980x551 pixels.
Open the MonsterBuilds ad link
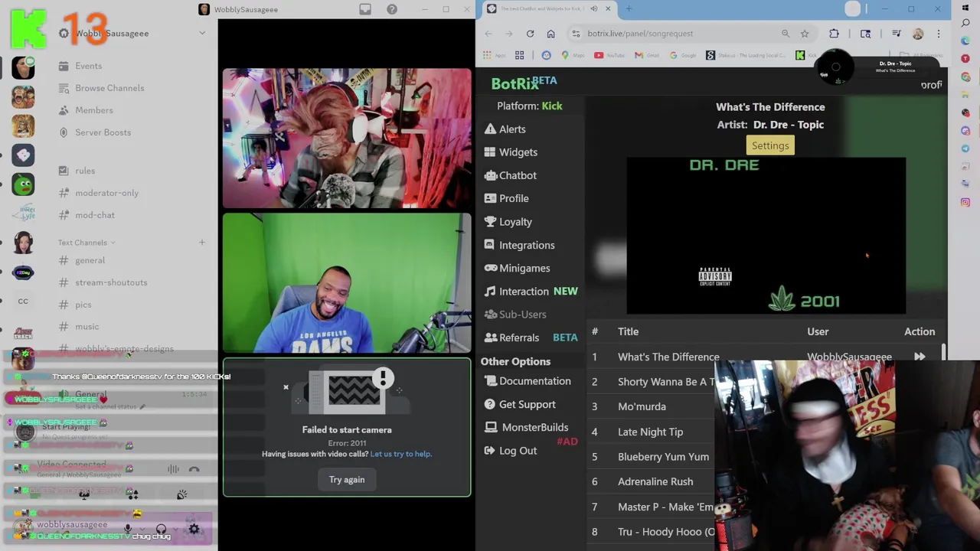click(x=526, y=427)
